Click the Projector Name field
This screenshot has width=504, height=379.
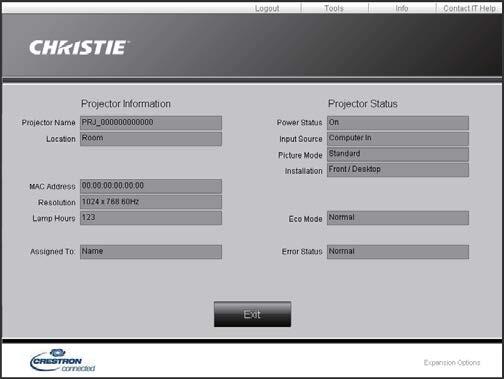[151, 123]
